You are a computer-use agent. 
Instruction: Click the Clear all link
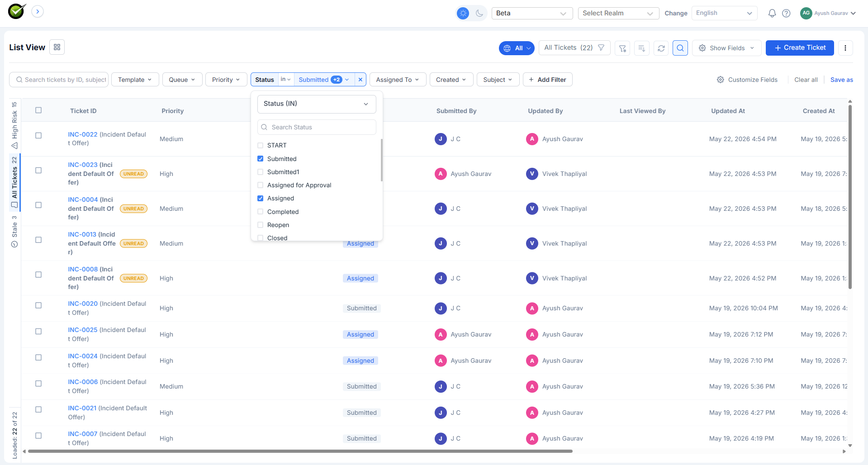point(806,80)
